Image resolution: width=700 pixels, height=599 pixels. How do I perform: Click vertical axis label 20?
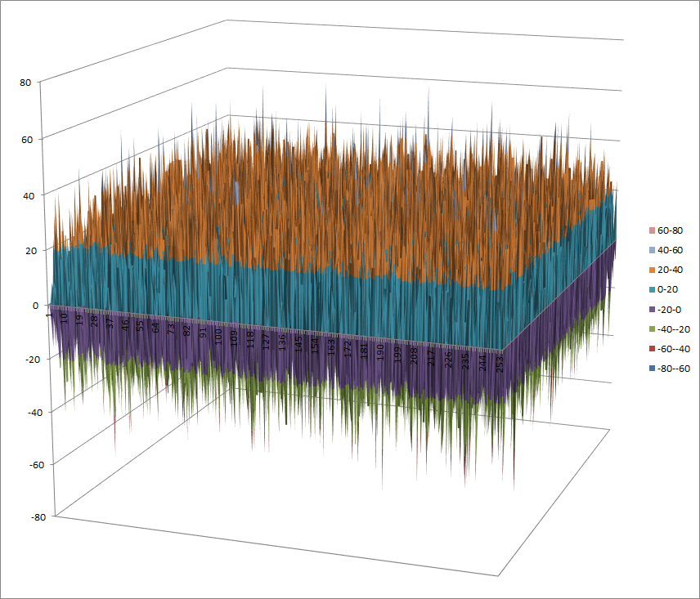pos(31,251)
